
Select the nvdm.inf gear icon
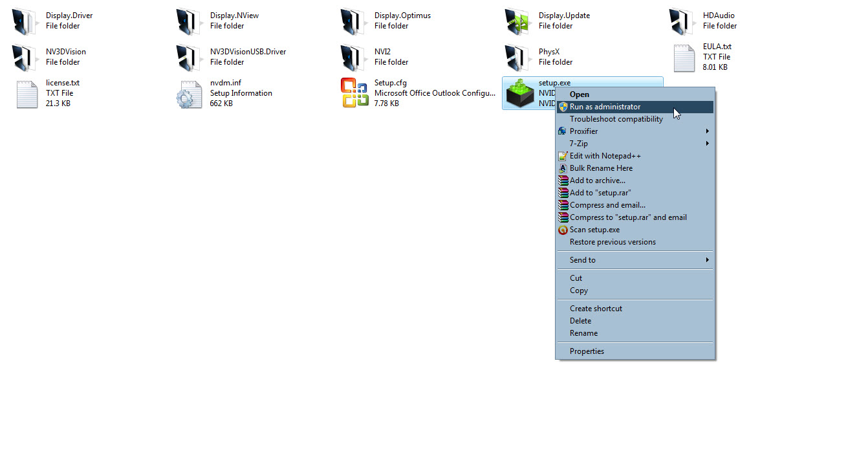189,94
